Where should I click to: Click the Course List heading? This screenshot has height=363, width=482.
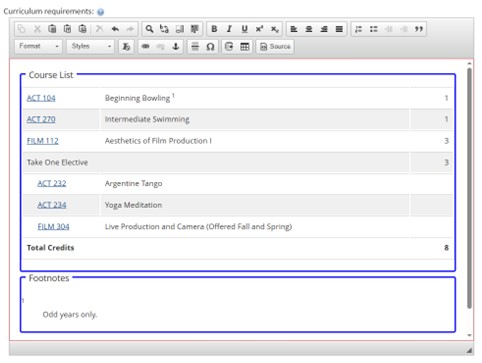tap(51, 75)
